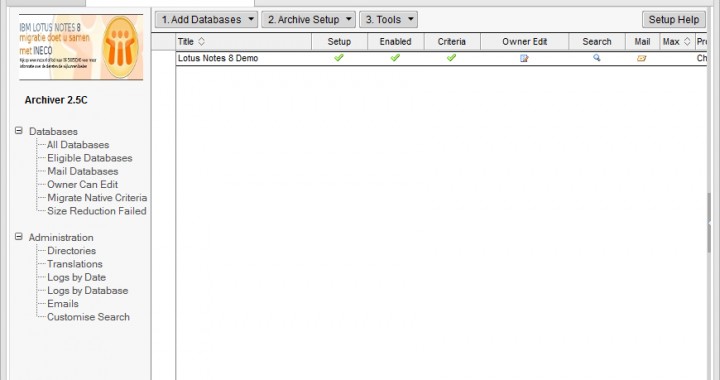Sort by the Max column header
Viewport: 720px width, 380px height.
pos(677,42)
